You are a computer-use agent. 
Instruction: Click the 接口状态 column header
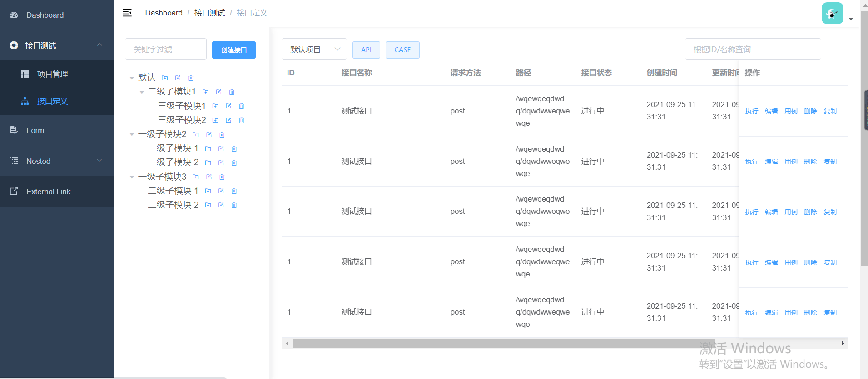pos(596,73)
